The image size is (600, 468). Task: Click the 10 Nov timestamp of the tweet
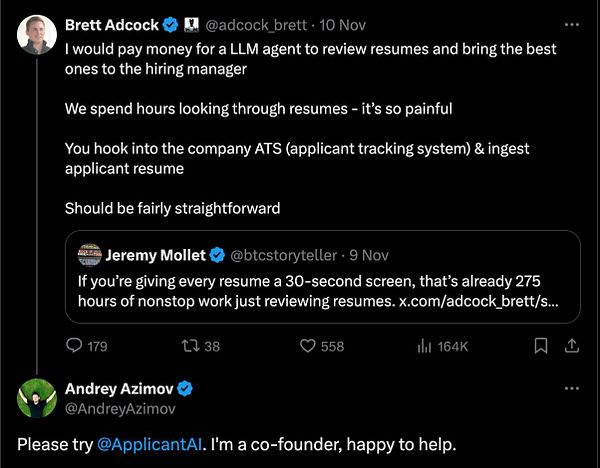tap(342, 25)
